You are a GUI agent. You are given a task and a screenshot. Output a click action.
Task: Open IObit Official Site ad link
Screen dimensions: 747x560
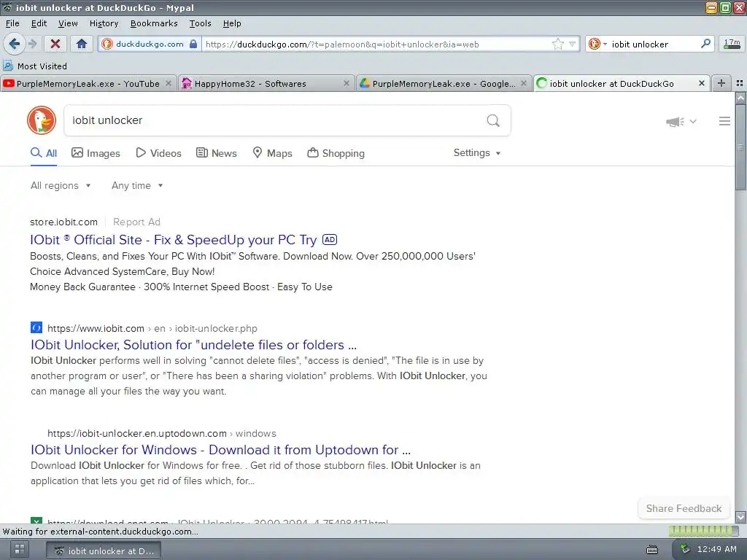tap(174, 240)
